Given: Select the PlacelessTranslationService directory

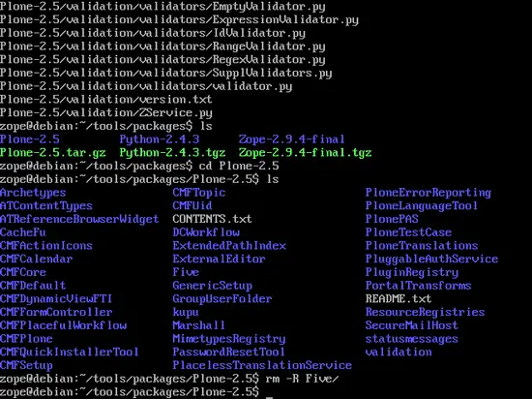Looking at the screenshot, I should [x=262, y=365].
